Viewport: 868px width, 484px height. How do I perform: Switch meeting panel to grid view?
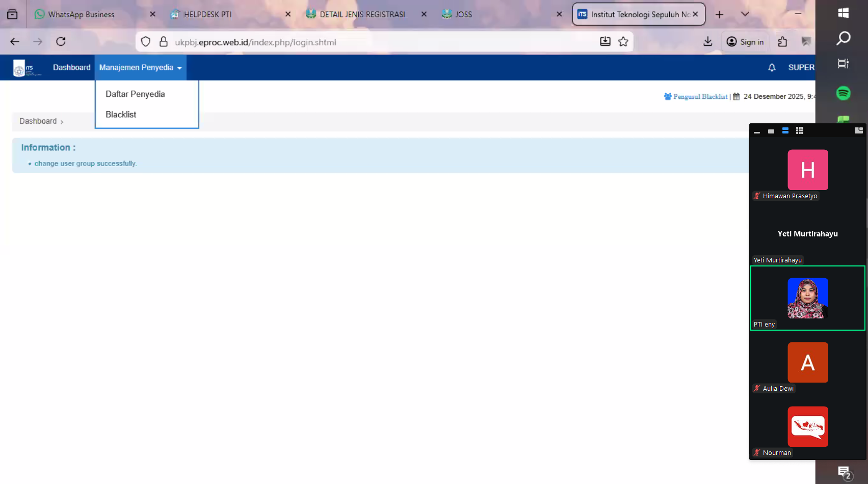pyautogui.click(x=800, y=131)
